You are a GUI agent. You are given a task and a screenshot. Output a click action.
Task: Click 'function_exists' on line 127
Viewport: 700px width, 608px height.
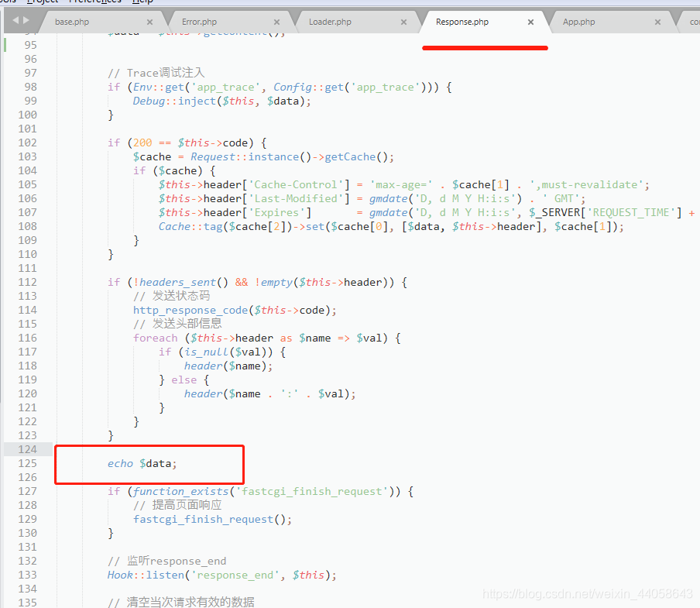pyautogui.click(x=180, y=492)
